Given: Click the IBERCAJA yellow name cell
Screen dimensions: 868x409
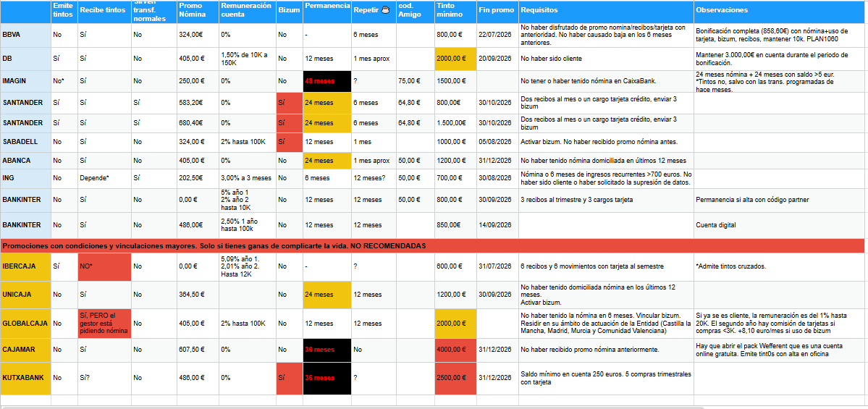Looking at the screenshot, I should [x=25, y=266].
